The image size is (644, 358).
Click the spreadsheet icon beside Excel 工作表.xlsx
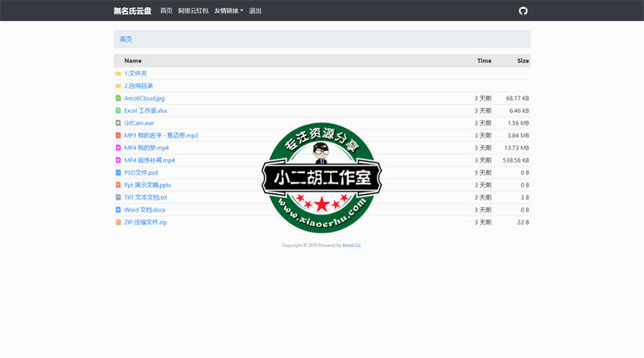118,110
